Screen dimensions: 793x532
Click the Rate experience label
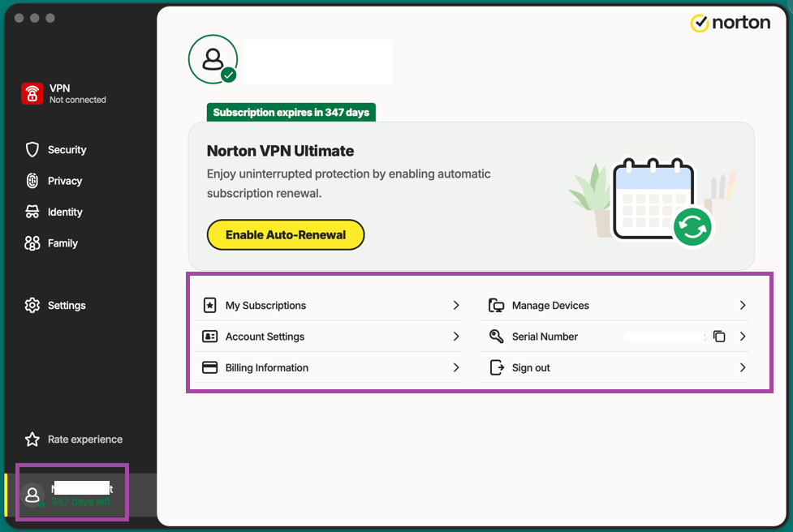click(85, 440)
